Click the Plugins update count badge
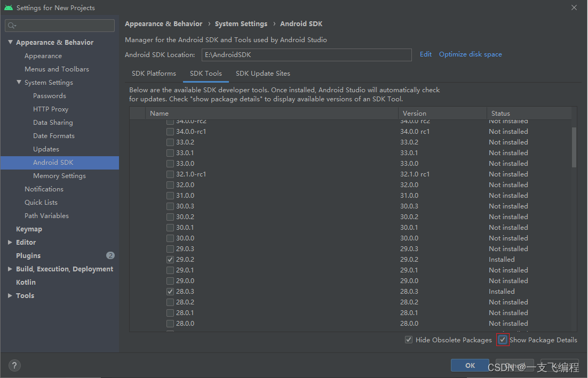The height and width of the screenshot is (378, 588). 110,255
